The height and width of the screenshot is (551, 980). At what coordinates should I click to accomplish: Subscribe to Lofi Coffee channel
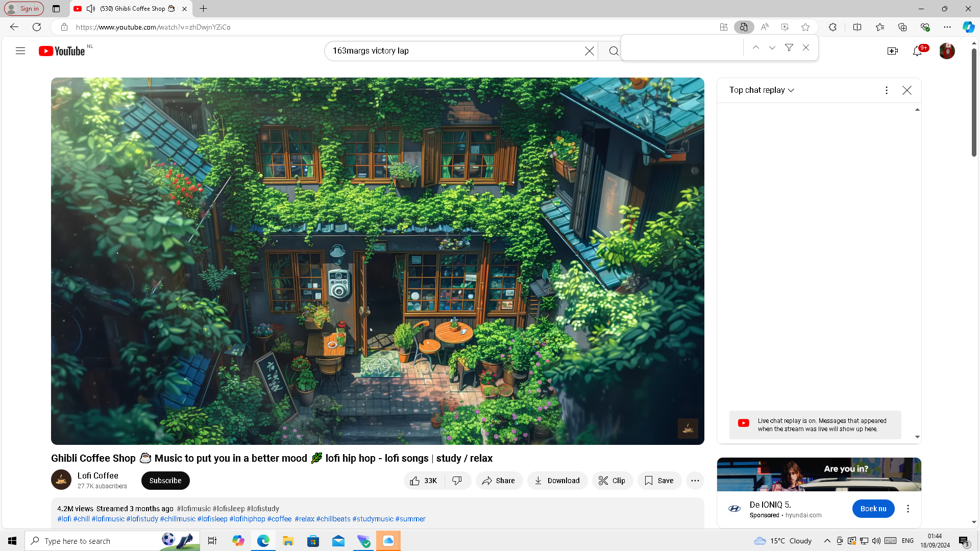(165, 481)
